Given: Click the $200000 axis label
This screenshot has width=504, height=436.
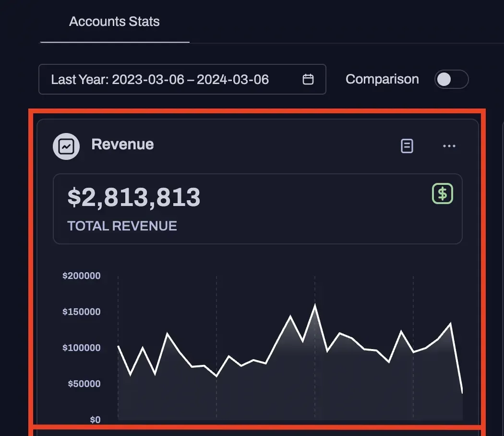Looking at the screenshot, I should (81, 276).
